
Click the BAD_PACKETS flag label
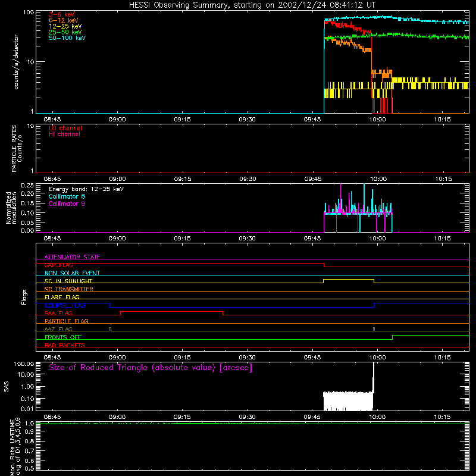tap(65, 345)
